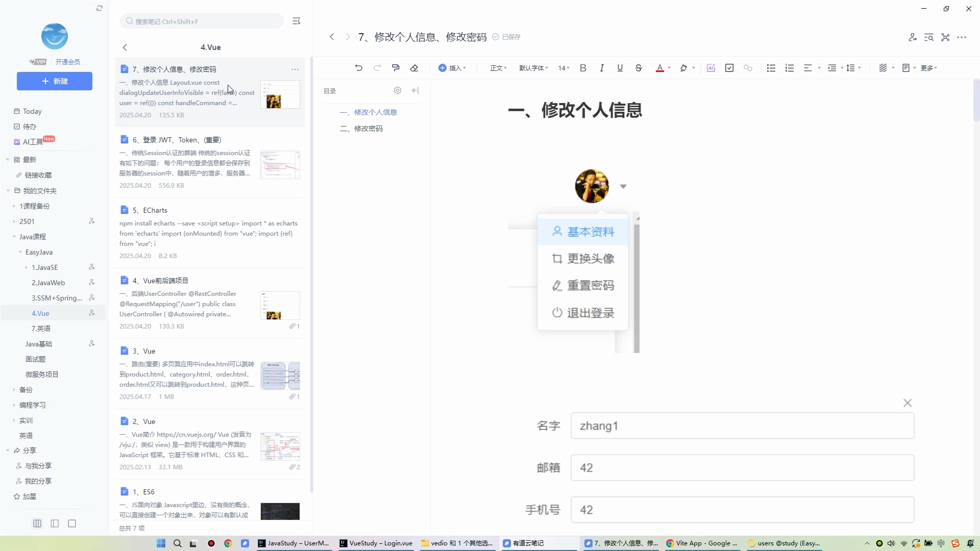The image size is (980, 551).
Task: Expand the 1.JavaSE folder in sidebar
Action: pyautogui.click(x=27, y=267)
